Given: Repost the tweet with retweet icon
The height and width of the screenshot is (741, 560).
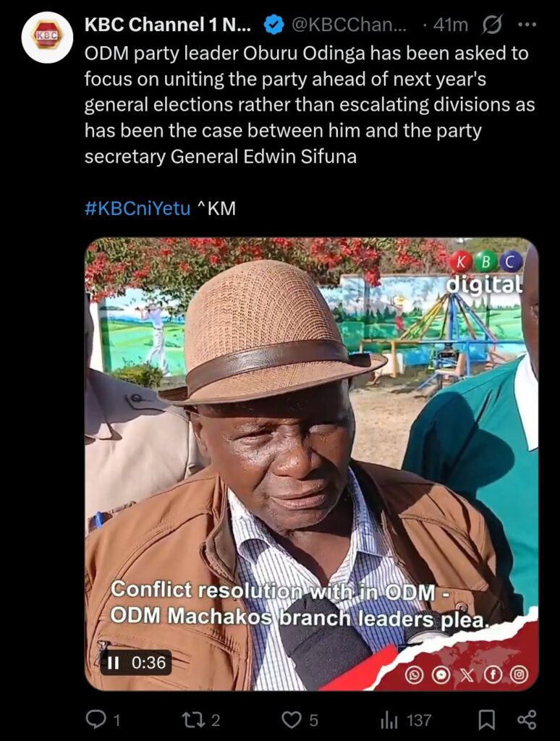Looking at the screenshot, I should pyautogui.click(x=194, y=720).
